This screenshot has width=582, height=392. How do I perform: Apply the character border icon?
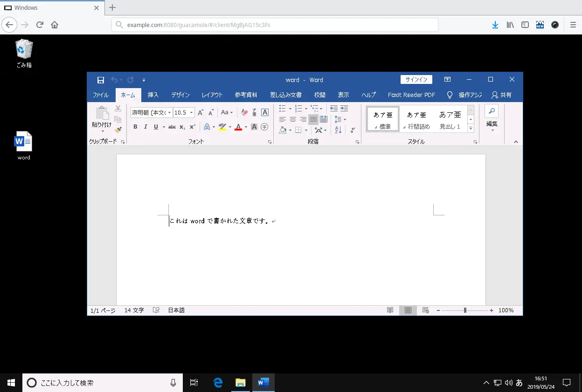(x=265, y=112)
